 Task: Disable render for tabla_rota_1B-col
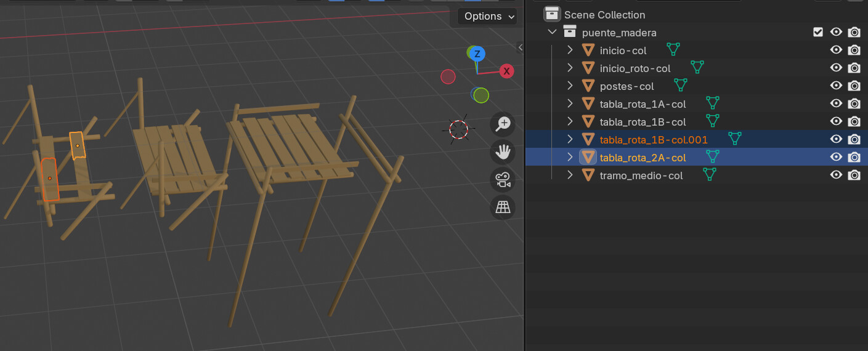click(854, 121)
